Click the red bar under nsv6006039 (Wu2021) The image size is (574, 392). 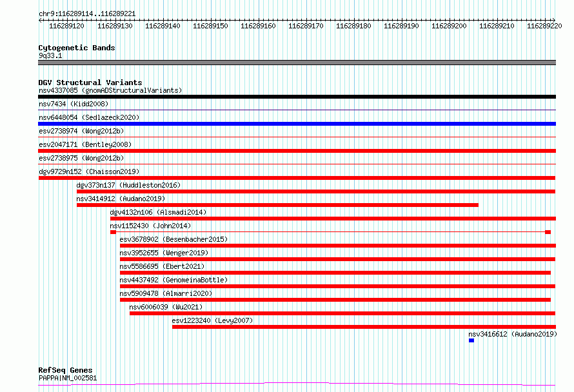click(342, 313)
